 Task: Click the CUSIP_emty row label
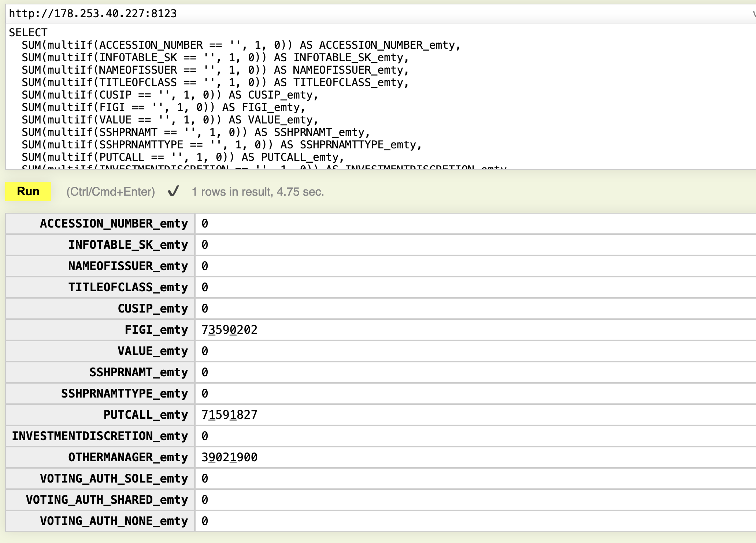point(152,309)
